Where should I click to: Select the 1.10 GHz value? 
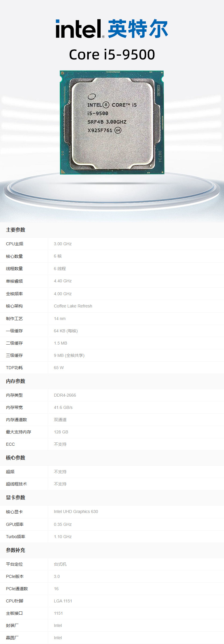click(63, 537)
